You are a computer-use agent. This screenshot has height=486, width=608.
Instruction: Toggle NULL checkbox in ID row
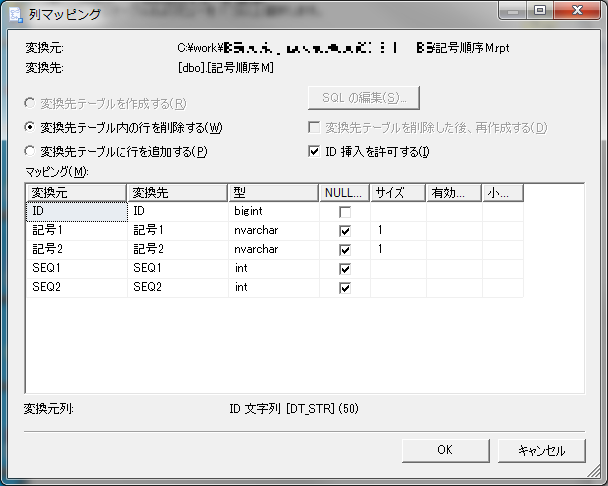[x=345, y=212]
